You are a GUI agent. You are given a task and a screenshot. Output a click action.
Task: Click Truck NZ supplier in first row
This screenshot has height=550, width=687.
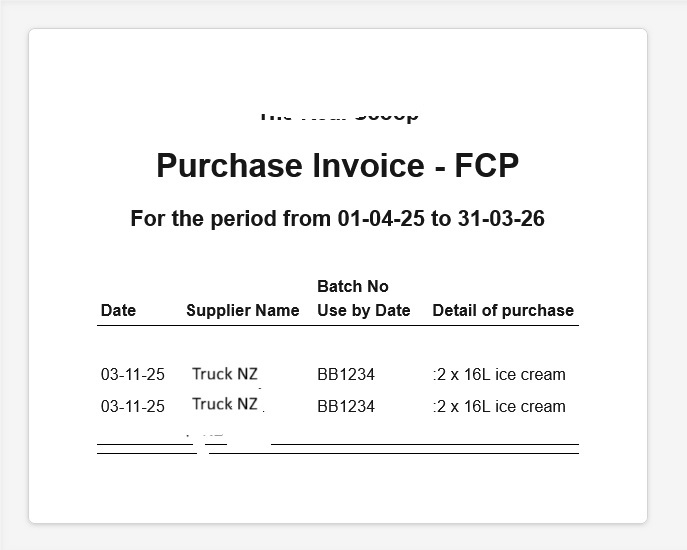pyautogui.click(x=225, y=374)
